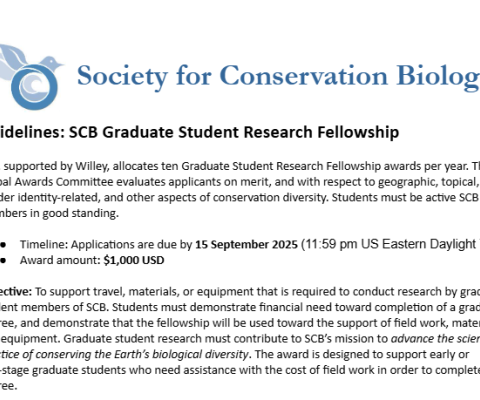Viewport: 480px width, 400px height.
Task: Click the Award amount label text
Action: coord(60,260)
